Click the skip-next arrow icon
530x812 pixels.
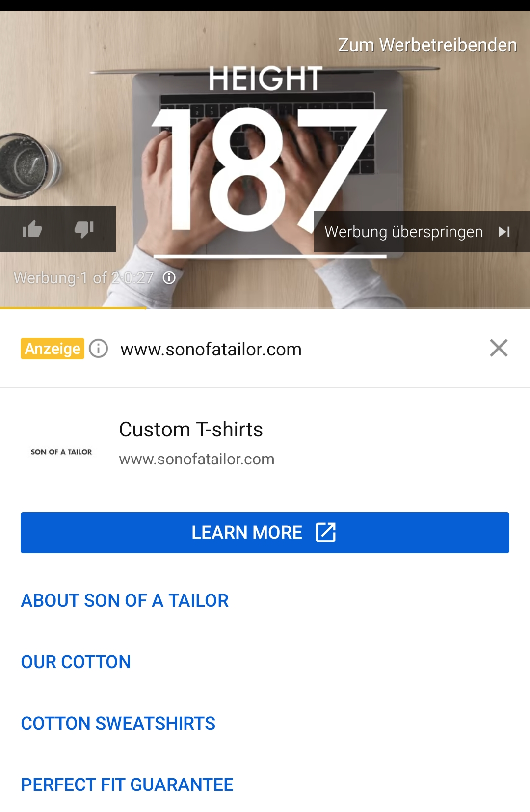coord(504,232)
